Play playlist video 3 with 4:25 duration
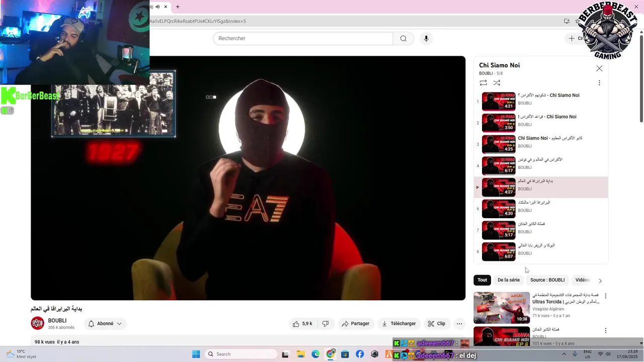The image size is (644, 362). 499,144
